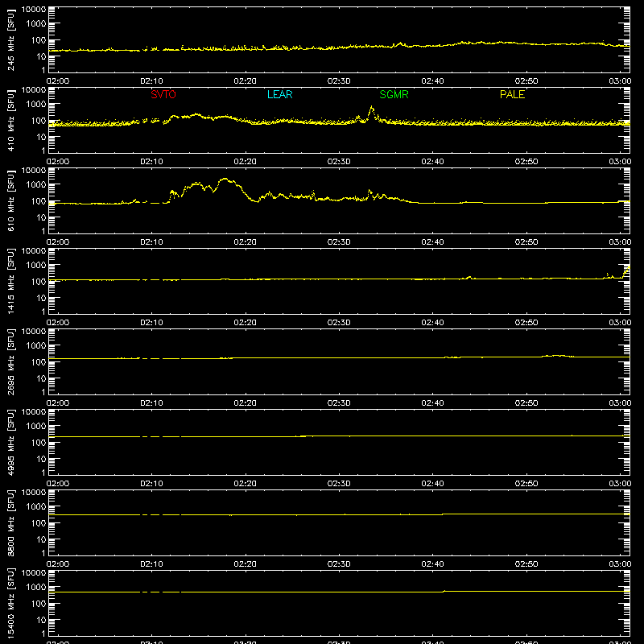Click 02:50 tick under the 1415 MHz panel
644x644 pixels.
[x=526, y=323]
